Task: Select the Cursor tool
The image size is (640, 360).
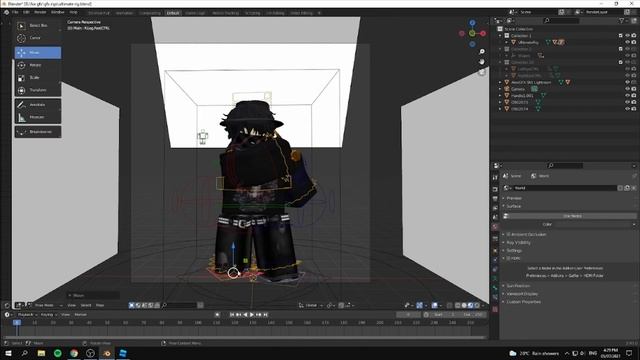Action: 38,38
